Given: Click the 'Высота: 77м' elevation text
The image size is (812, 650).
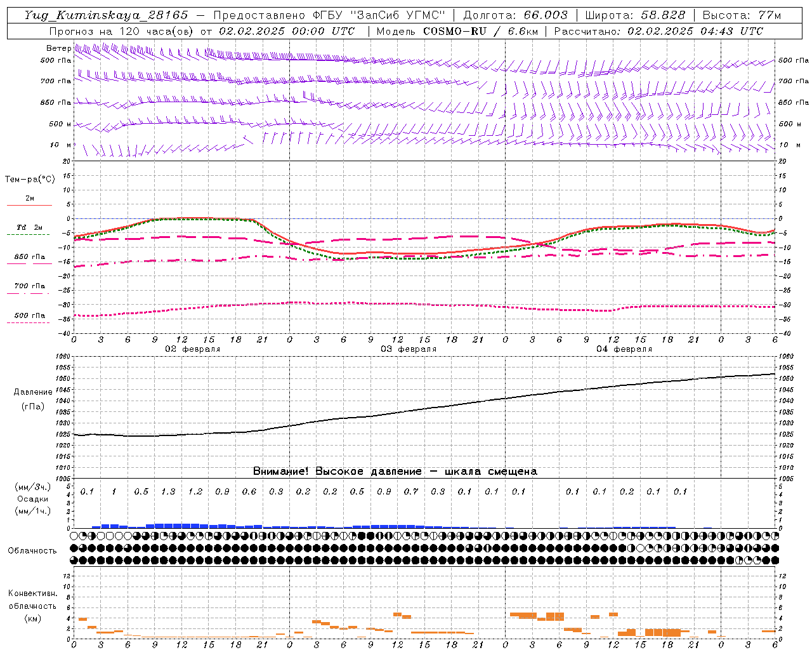Looking at the screenshot, I should 742,15.
